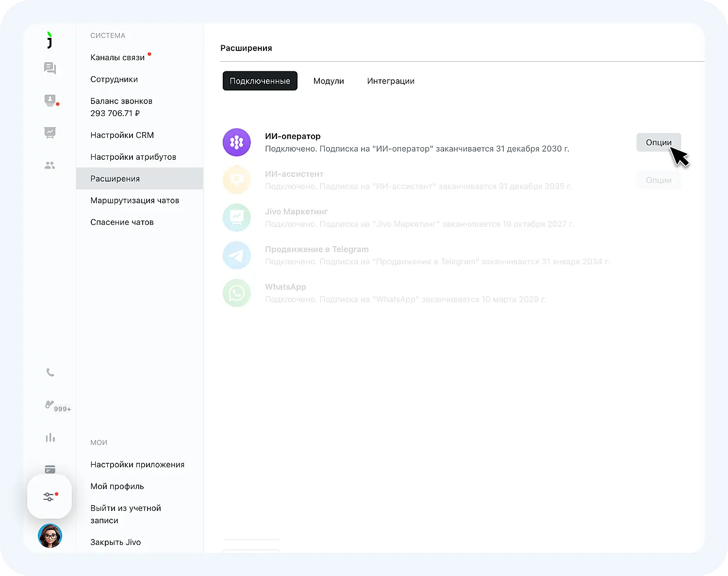
Task: Open Мой профиль settings
Action: 117,486
